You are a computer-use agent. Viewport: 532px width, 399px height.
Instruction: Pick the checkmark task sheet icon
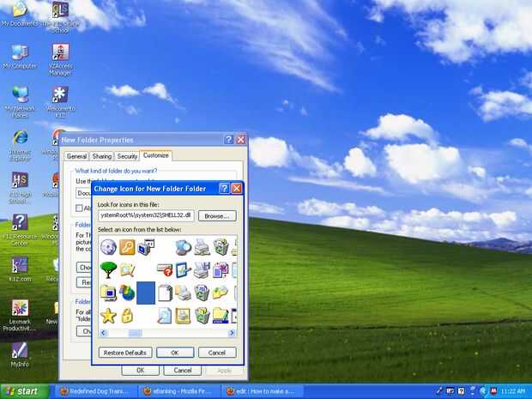pyautogui.click(x=184, y=270)
